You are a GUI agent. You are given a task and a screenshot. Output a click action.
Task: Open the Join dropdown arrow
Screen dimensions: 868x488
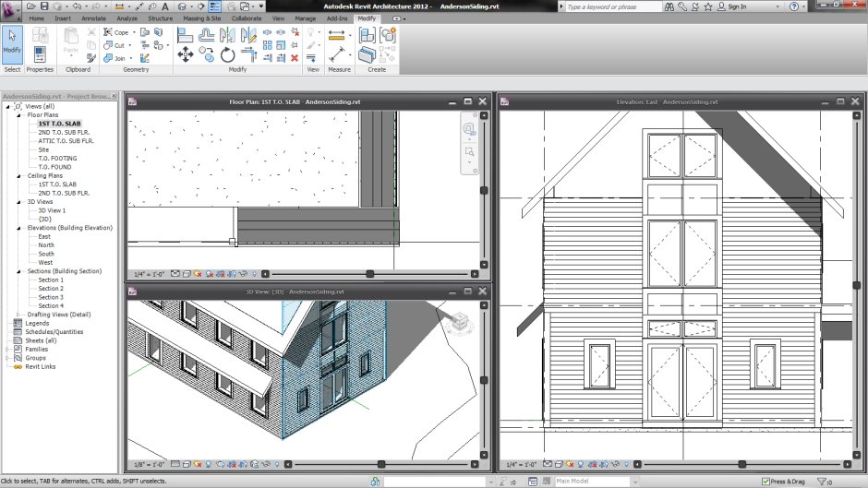(130, 58)
